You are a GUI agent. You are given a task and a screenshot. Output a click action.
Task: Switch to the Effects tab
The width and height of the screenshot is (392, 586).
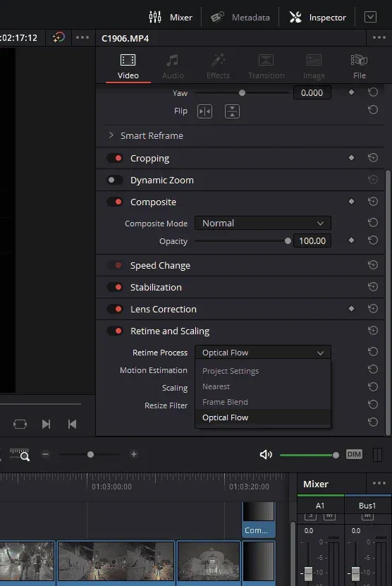pos(219,67)
